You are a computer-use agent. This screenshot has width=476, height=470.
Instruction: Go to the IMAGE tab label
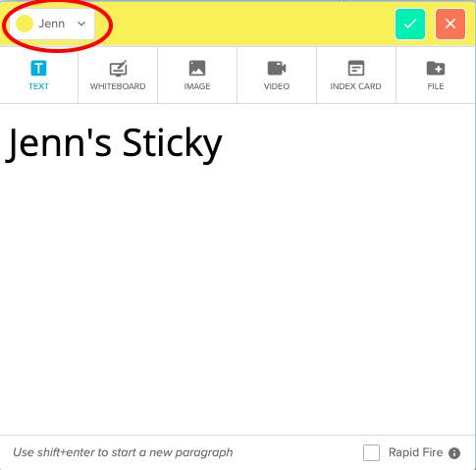(x=197, y=86)
